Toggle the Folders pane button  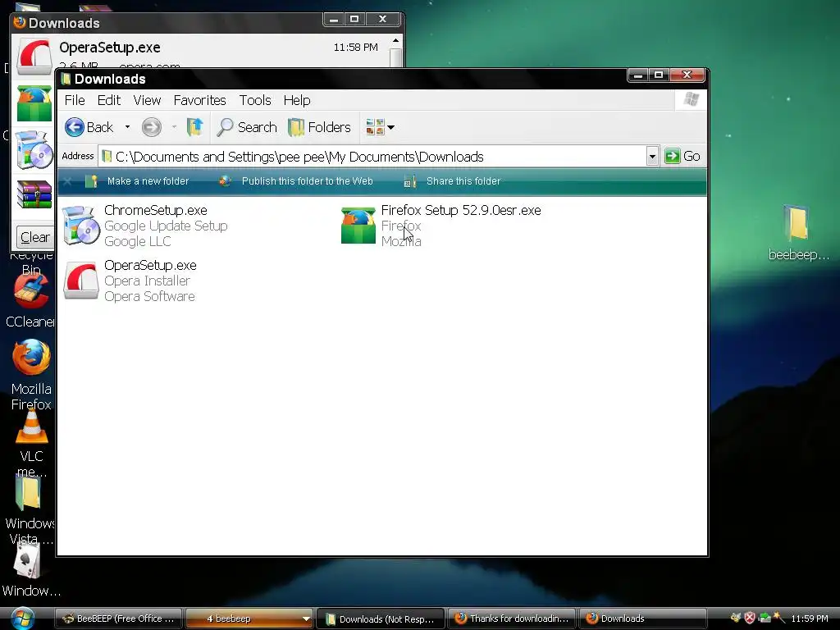[319, 127]
